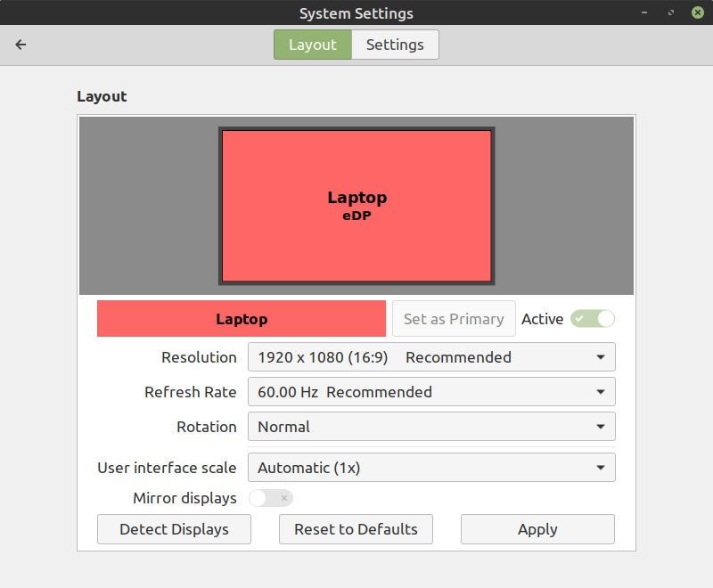
Task: Open the User interface scale dropdown
Action: pos(431,467)
